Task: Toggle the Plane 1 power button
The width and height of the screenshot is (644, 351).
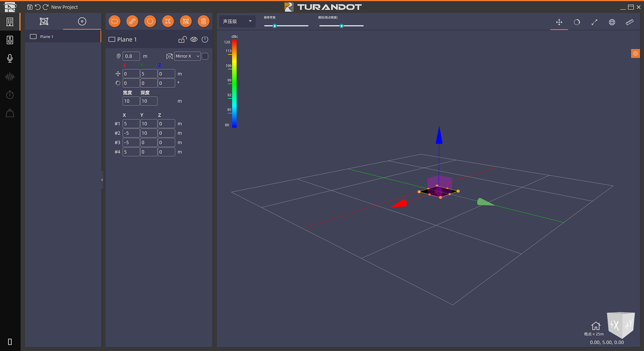Action: tap(205, 39)
